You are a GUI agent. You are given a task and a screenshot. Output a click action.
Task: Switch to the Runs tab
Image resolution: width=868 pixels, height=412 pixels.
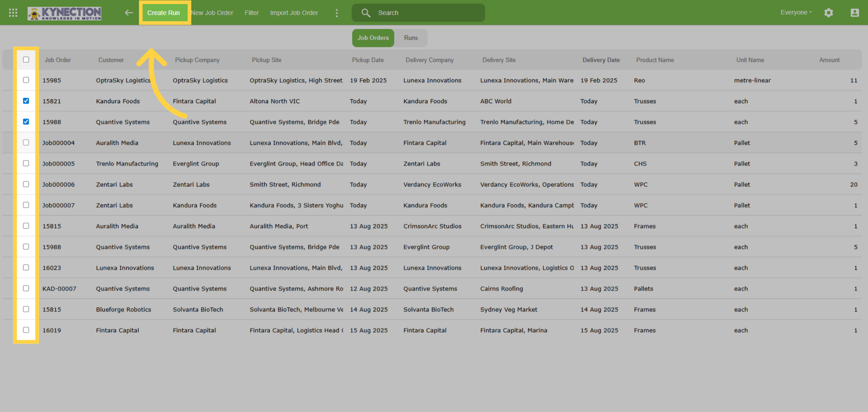coord(411,38)
